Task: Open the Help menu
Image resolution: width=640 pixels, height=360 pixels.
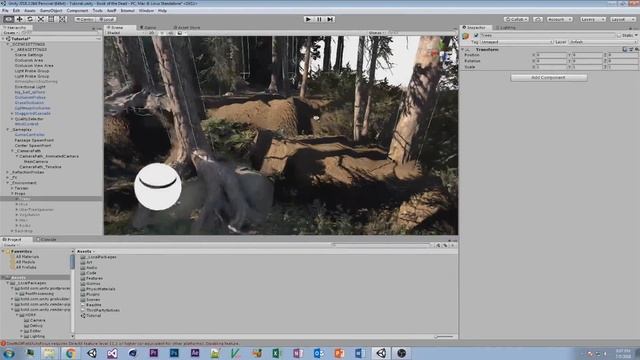Action: pos(162,11)
